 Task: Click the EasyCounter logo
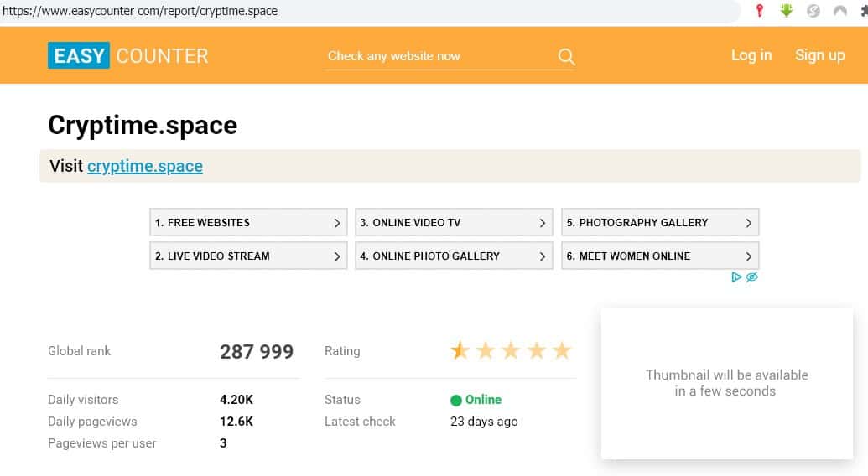[127, 55]
